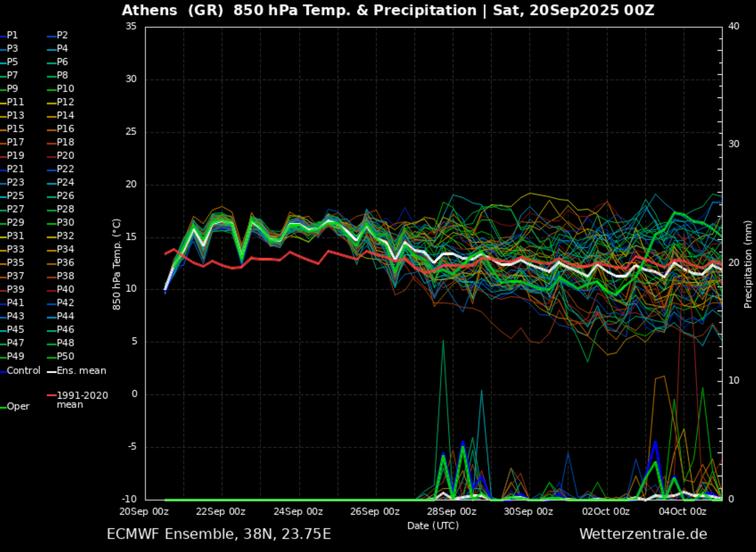Click the Wetterzentrale.de watermark text
The height and width of the screenshot is (552, 756).
click(643, 534)
